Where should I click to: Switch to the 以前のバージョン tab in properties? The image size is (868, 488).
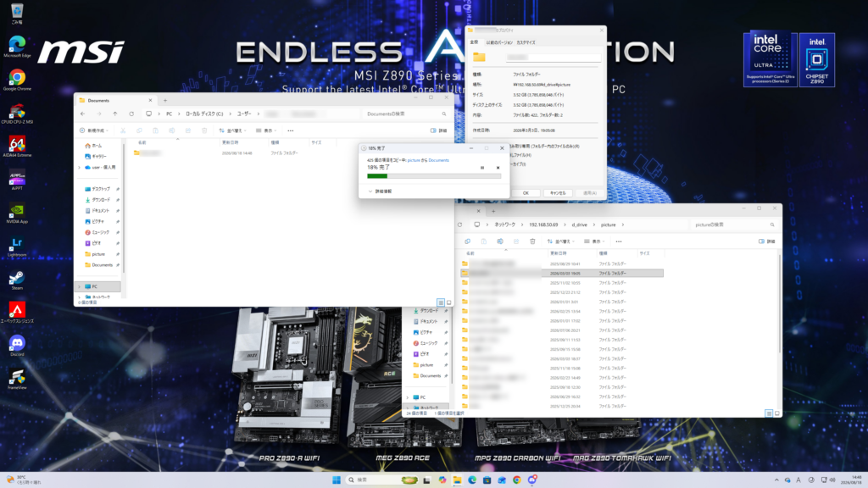pyautogui.click(x=499, y=42)
